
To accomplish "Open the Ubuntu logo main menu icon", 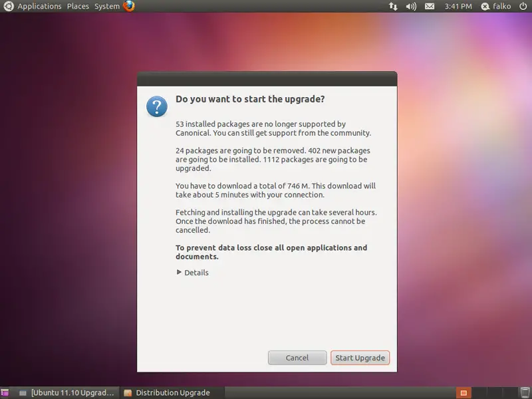I will [8, 6].
